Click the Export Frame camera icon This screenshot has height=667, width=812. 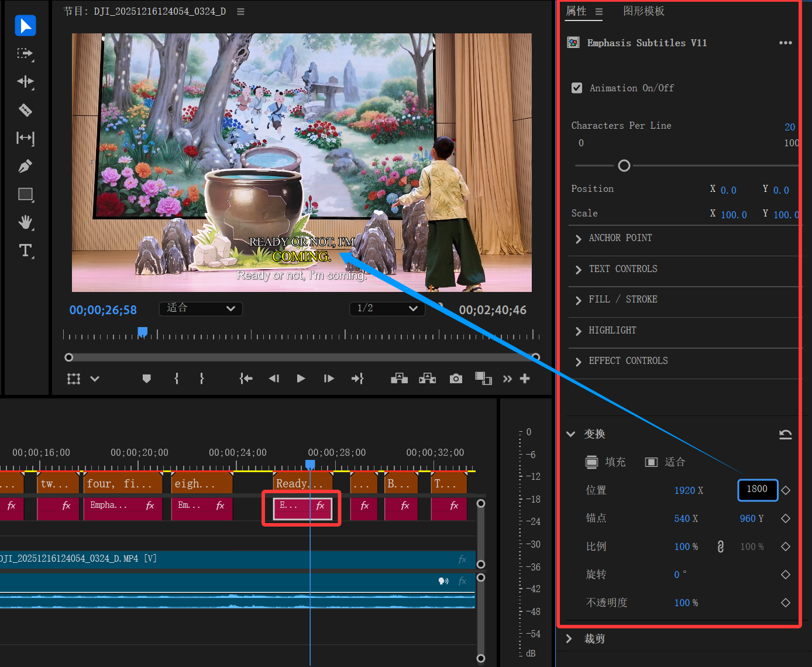(x=456, y=379)
